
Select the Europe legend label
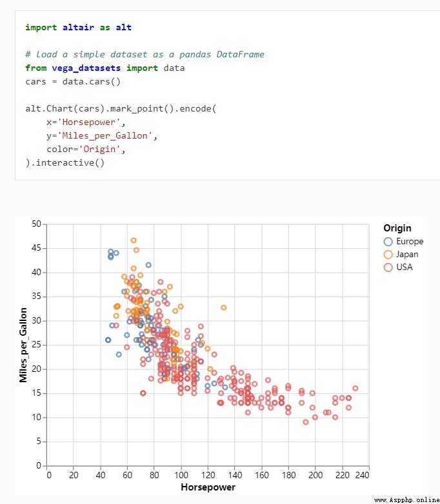pyautogui.click(x=410, y=242)
